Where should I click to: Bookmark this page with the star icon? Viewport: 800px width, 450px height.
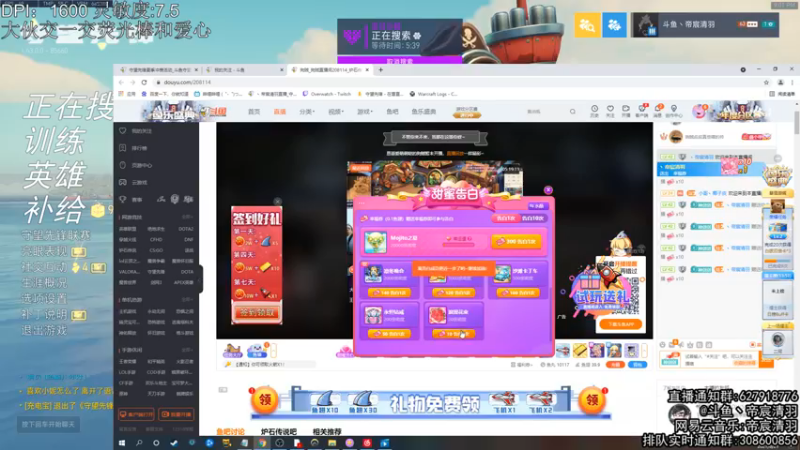pyautogui.click(x=766, y=82)
